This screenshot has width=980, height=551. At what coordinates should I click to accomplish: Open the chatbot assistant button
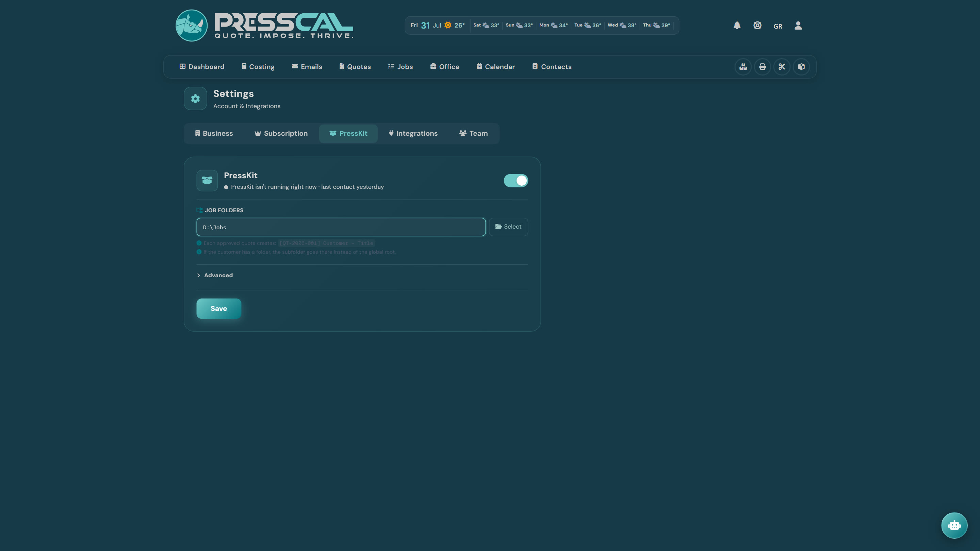pos(954,525)
